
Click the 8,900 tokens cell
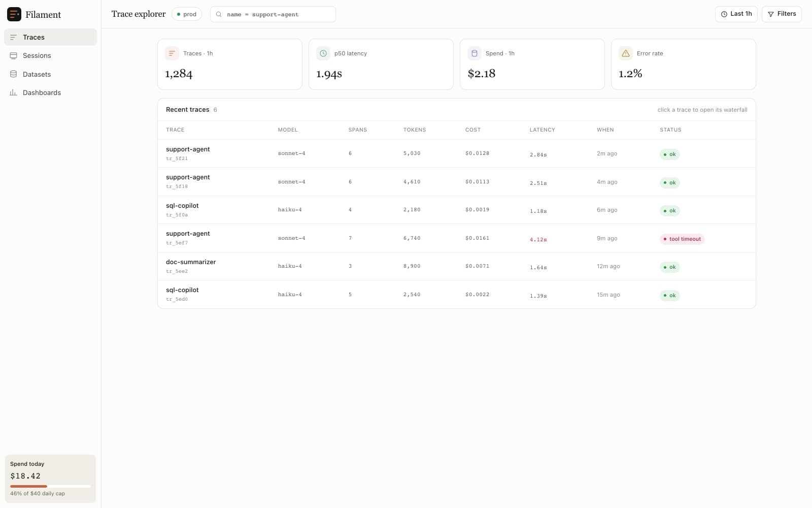click(412, 266)
